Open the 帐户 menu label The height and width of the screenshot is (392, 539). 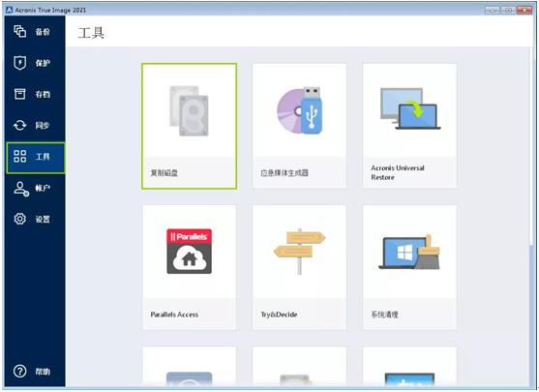[43, 188]
